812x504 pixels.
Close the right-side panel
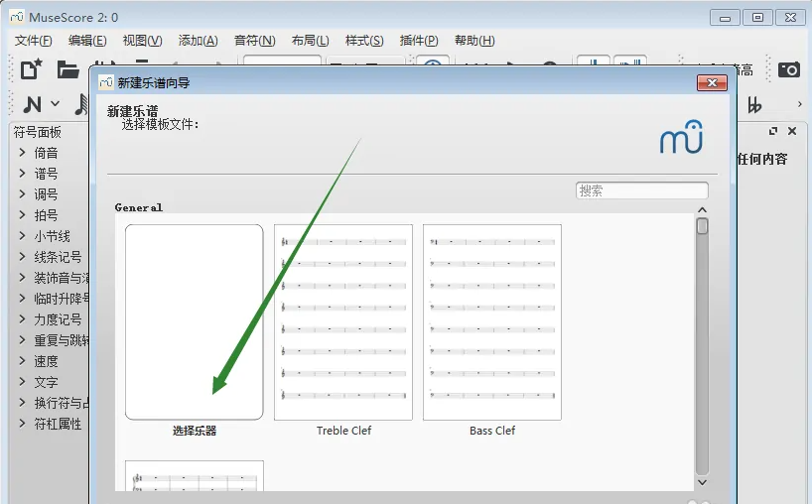tap(792, 131)
